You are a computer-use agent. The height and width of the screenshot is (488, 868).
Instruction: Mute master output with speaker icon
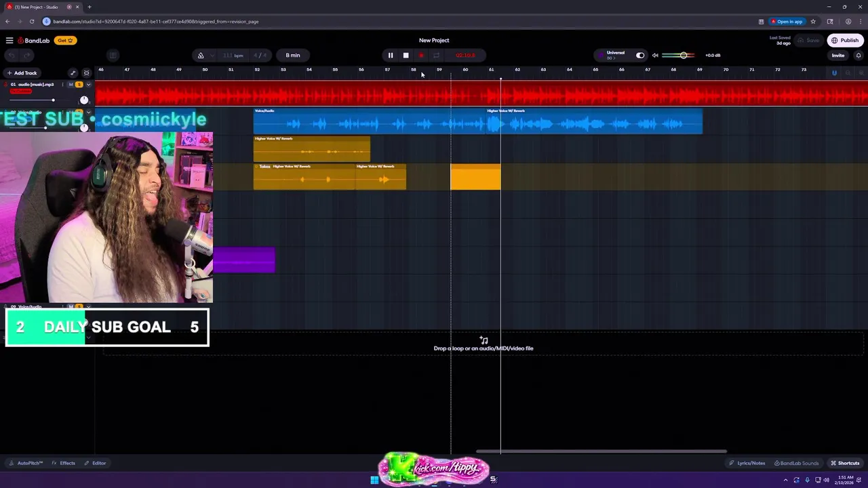[655, 56]
